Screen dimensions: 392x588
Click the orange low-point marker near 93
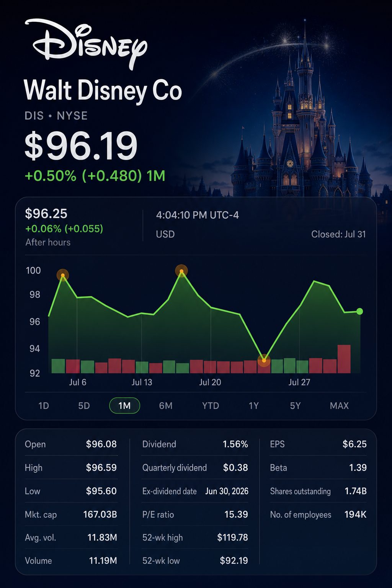point(264,360)
